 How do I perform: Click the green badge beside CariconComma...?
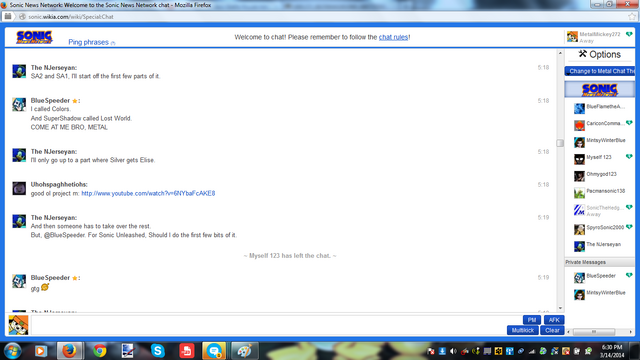click(x=629, y=123)
